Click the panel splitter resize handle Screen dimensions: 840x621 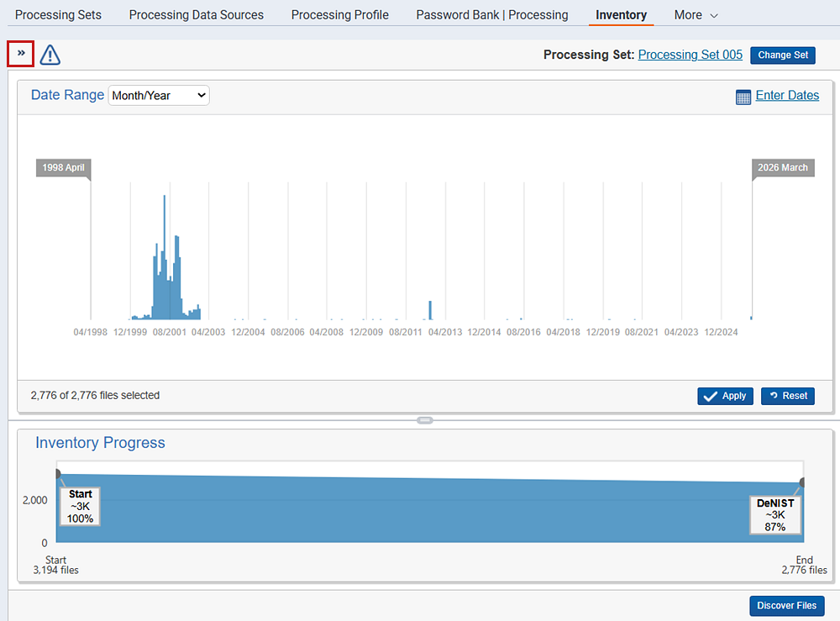pyautogui.click(x=425, y=419)
